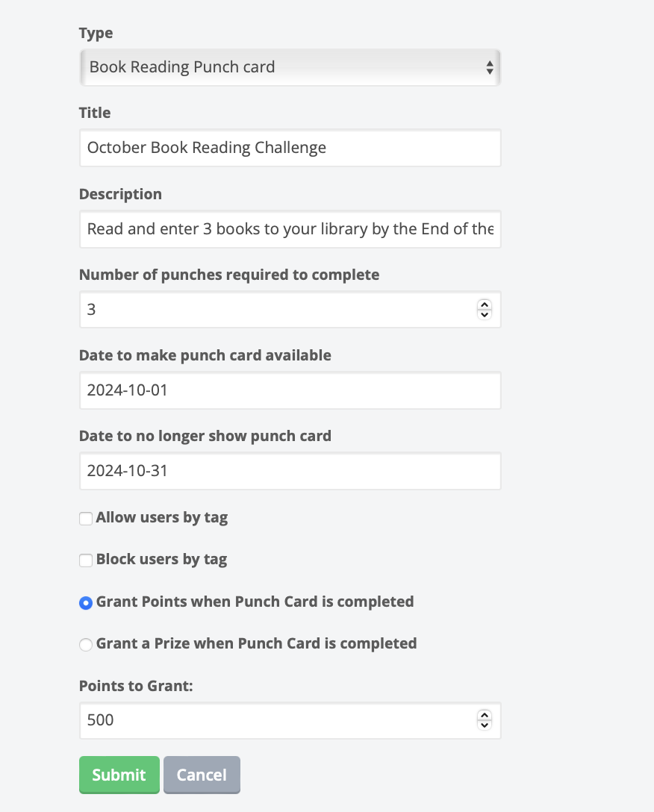This screenshot has height=812, width=654.
Task: Click the Type select arrows icon
Action: pos(490,67)
